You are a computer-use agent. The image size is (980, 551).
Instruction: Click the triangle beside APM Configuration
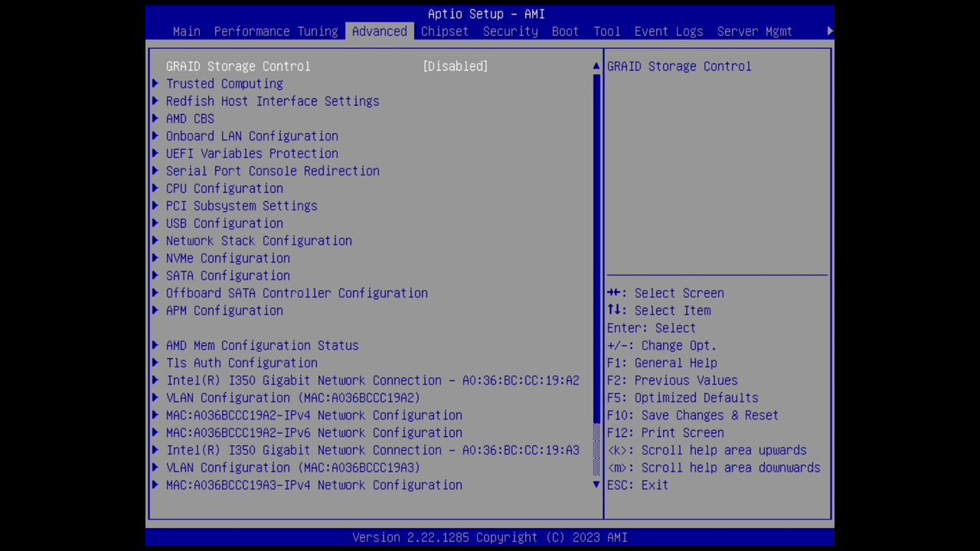[155, 311]
